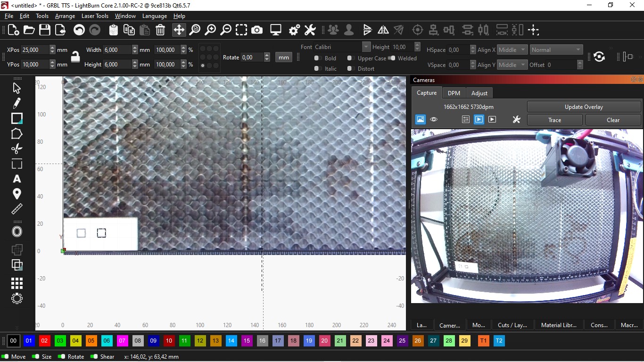The height and width of the screenshot is (362, 644).
Task: Switch to the DPM tab
Action: click(x=454, y=93)
